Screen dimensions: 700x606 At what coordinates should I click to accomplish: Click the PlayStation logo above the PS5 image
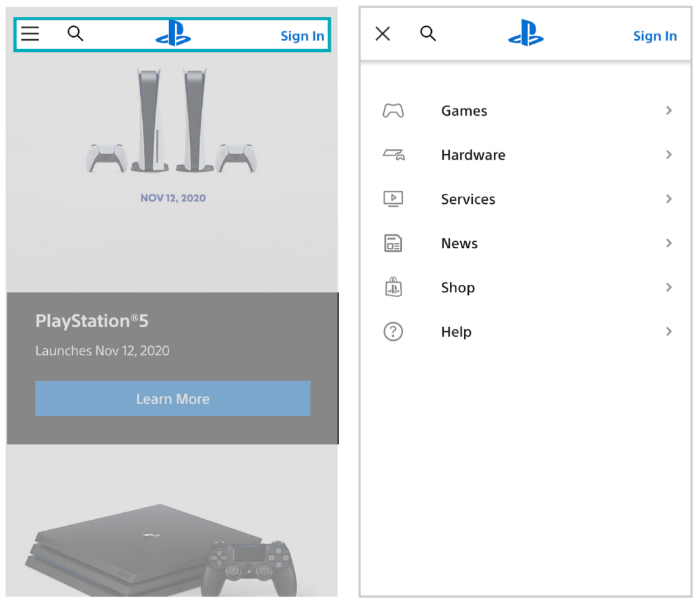coord(173,34)
